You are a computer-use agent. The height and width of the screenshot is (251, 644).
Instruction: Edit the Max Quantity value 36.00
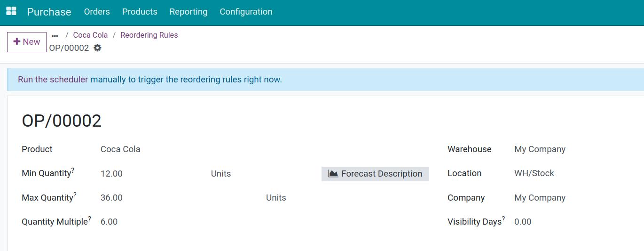tap(111, 198)
